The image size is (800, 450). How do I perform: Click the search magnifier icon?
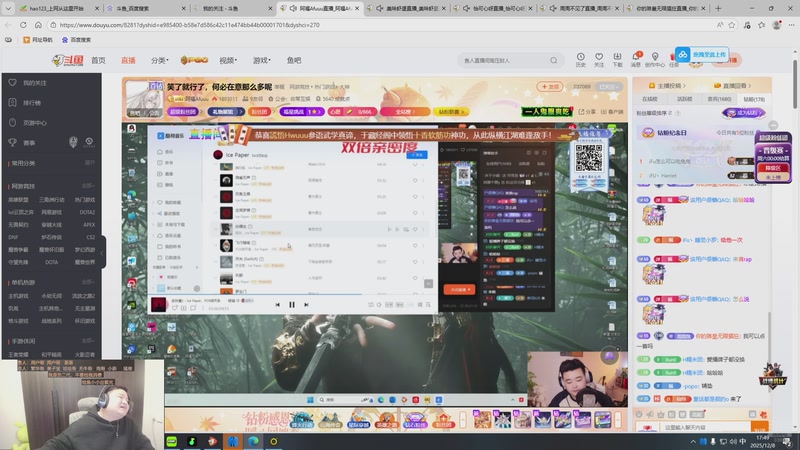(x=554, y=60)
